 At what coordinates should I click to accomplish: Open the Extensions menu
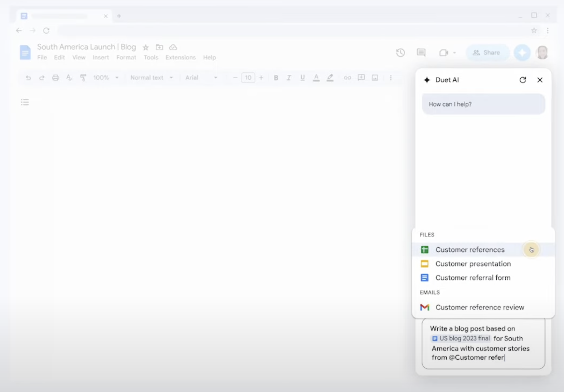[x=180, y=57]
